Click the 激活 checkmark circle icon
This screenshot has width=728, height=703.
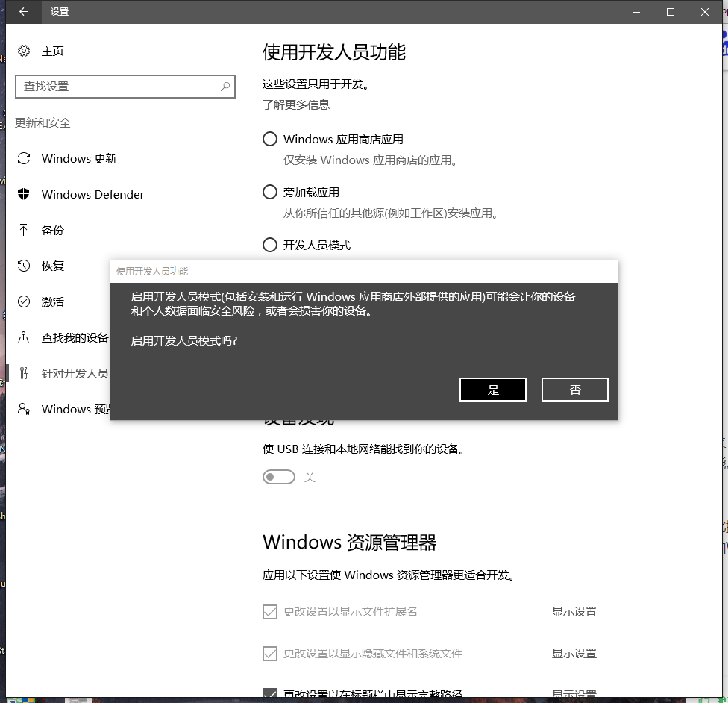pos(24,301)
